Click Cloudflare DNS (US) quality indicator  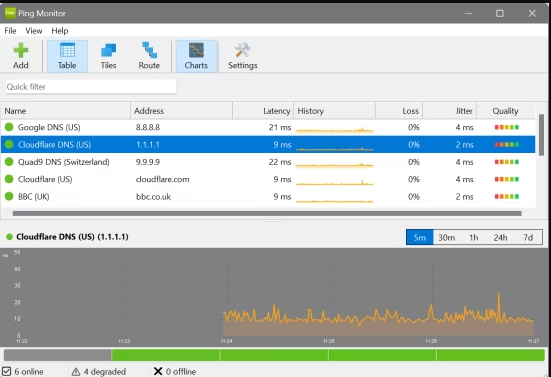pyautogui.click(x=507, y=144)
